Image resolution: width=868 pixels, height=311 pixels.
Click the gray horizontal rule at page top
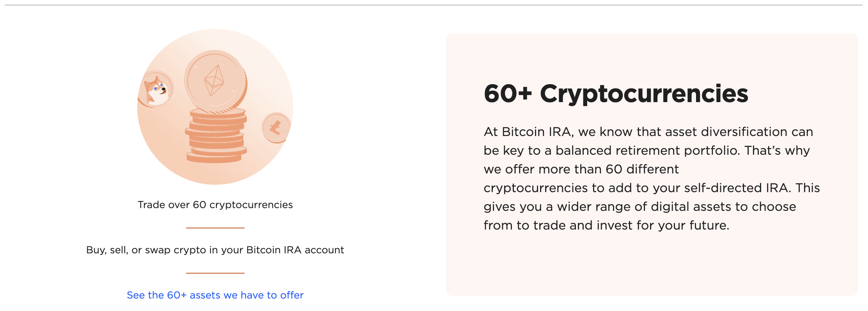point(434,5)
